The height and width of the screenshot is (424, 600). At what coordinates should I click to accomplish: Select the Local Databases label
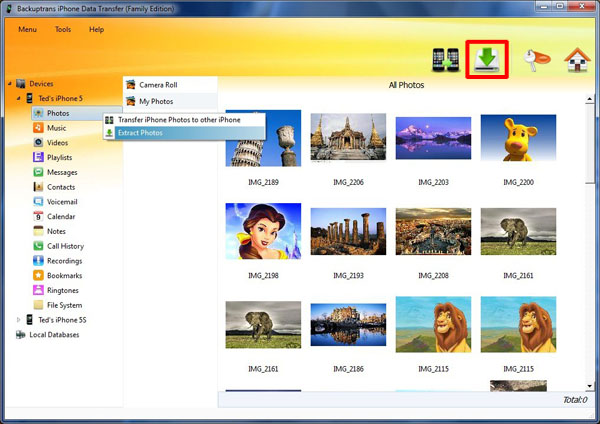tap(54, 335)
